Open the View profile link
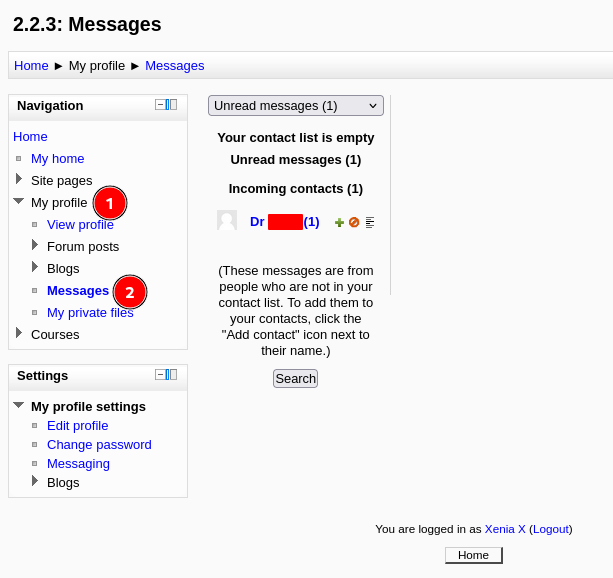The height and width of the screenshot is (578, 613). [80, 224]
